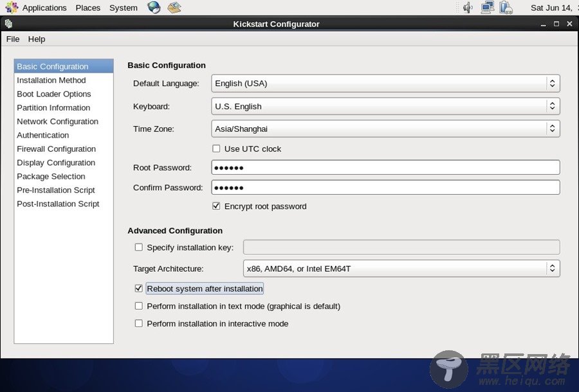Click the Confirm Password field
579x392 pixels.
385,188
